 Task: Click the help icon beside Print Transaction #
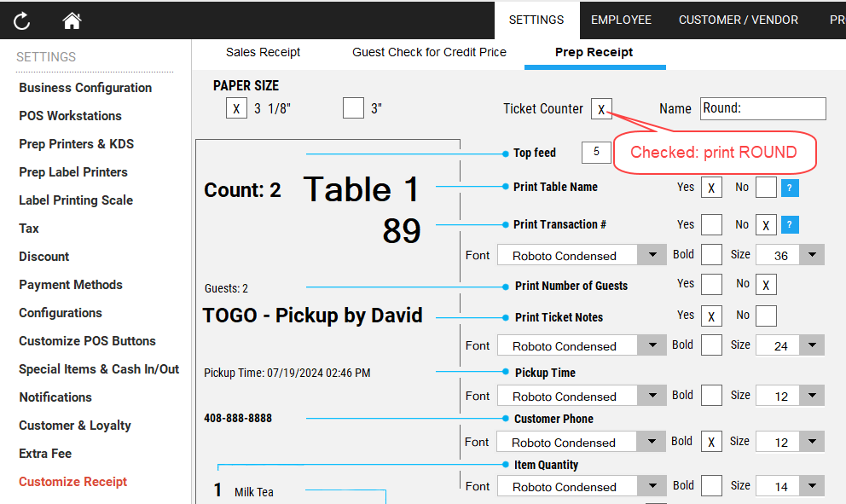tap(791, 225)
